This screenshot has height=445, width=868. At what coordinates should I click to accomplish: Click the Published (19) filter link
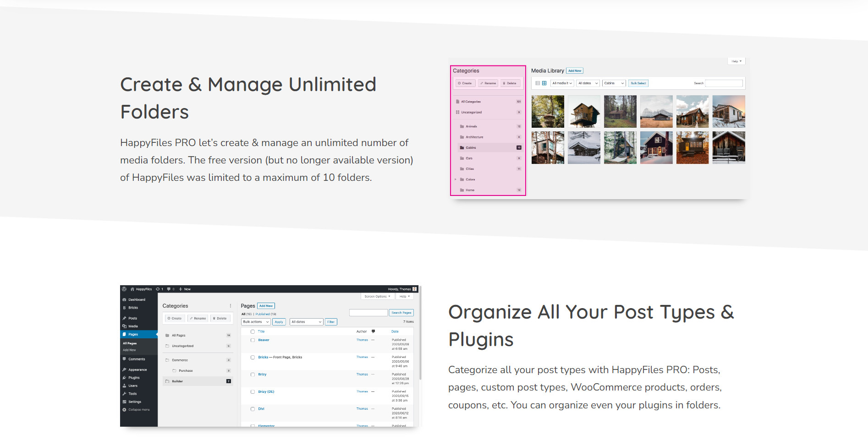pyautogui.click(x=266, y=314)
